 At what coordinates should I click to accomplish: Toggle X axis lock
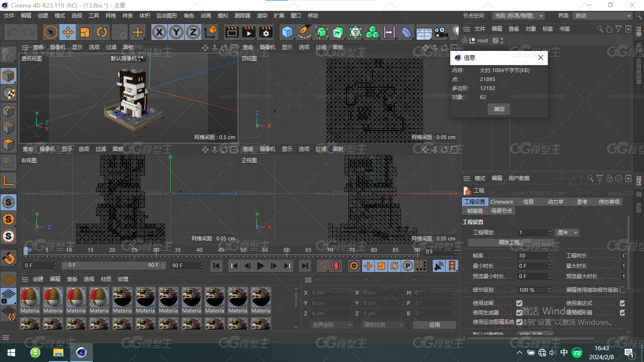point(160,32)
